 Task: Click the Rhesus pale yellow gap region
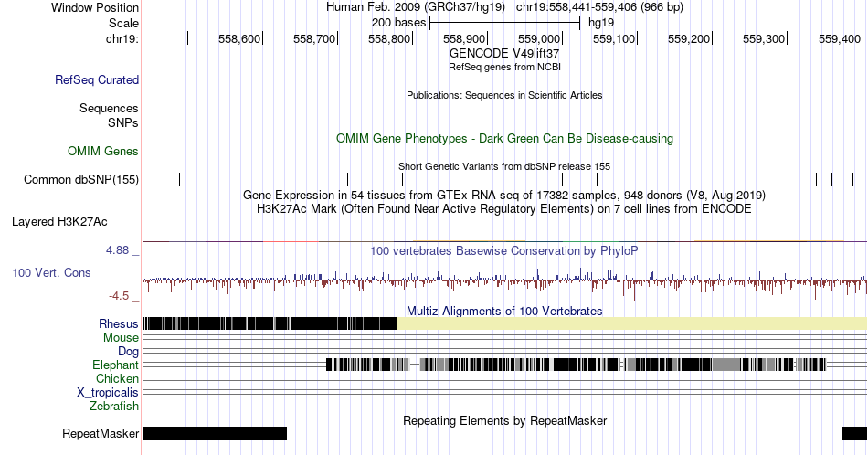coord(632,323)
